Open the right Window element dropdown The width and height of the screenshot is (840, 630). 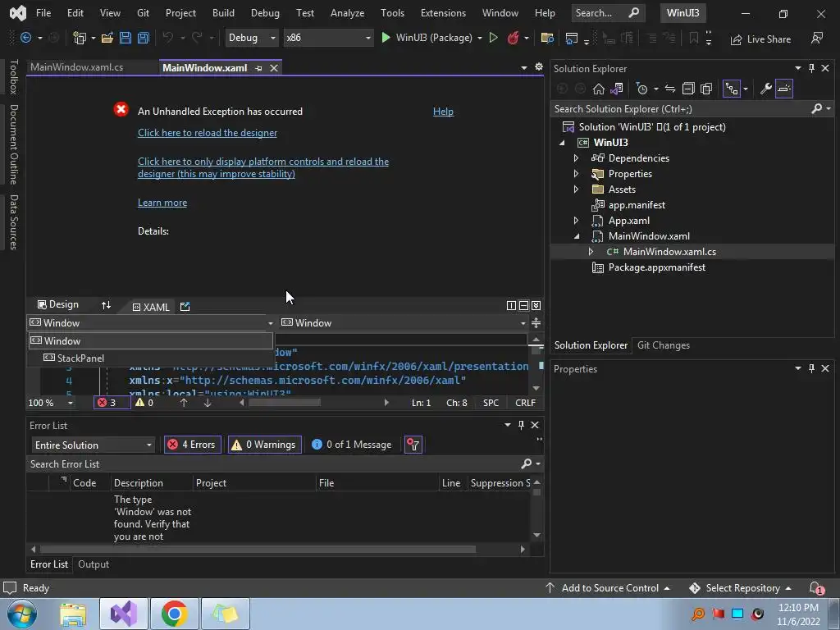[x=523, y=323]
